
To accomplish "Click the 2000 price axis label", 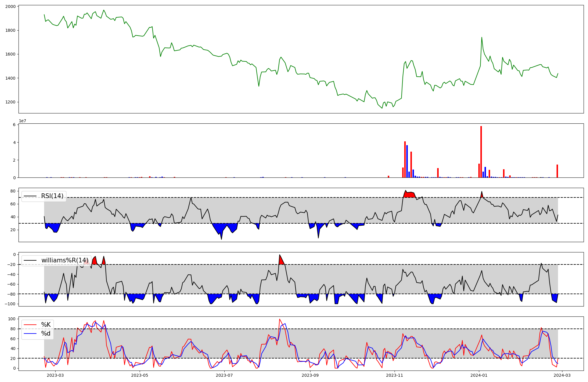I will pyautogui.click(x=11, y=6).
